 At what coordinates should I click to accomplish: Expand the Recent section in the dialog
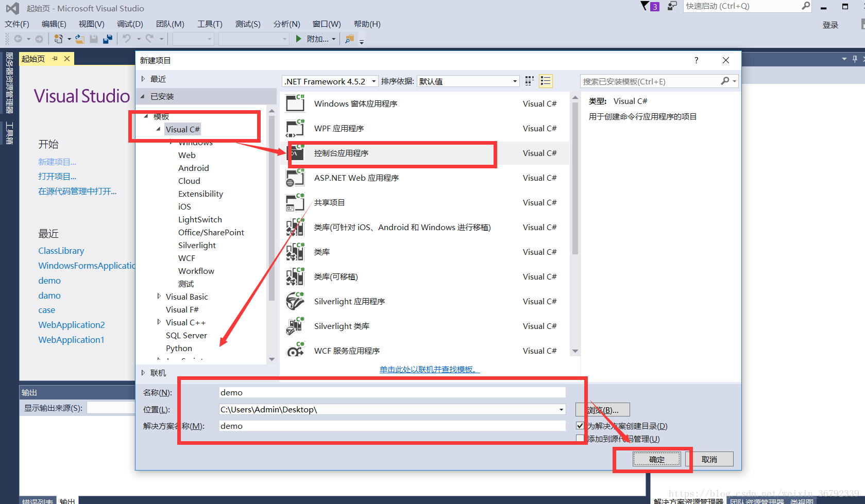(143, 79)
